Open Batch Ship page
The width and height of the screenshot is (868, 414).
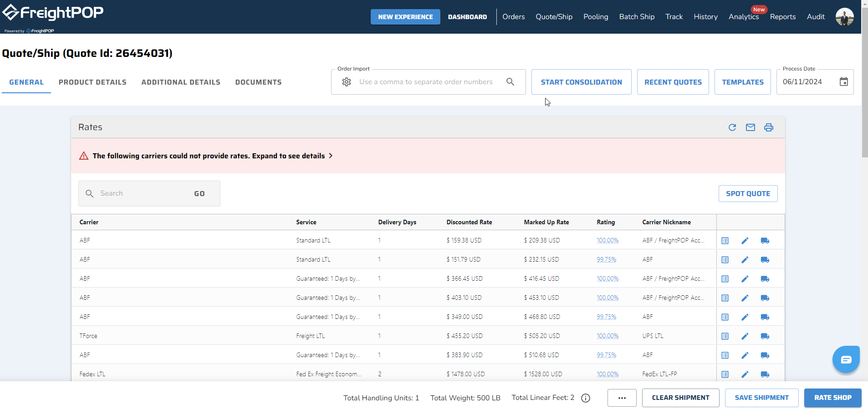[637, 17]
